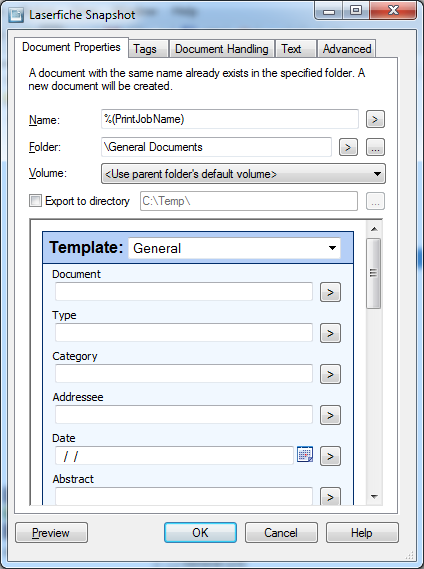Click the token arrow next to Name field
424x569 pixels.
pyautogui.click(x=375, y=119)
